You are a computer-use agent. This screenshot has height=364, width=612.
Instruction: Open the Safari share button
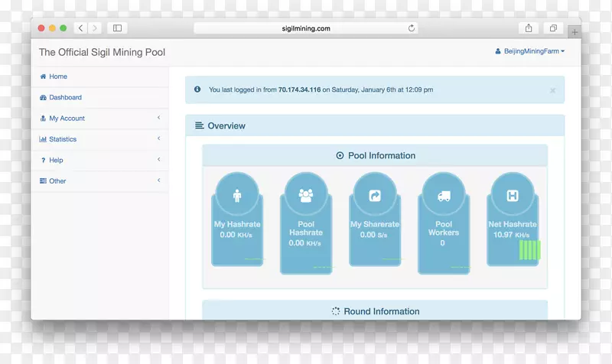pos(529,28)
